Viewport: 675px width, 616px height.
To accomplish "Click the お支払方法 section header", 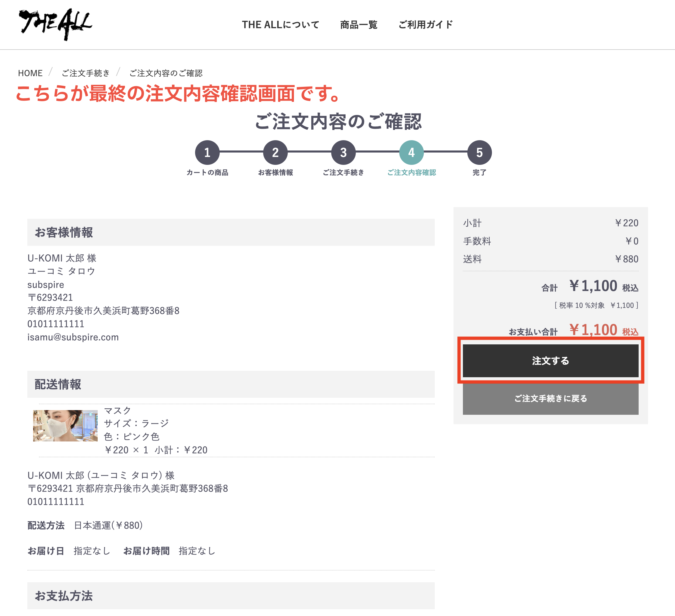I will point(64,595).
